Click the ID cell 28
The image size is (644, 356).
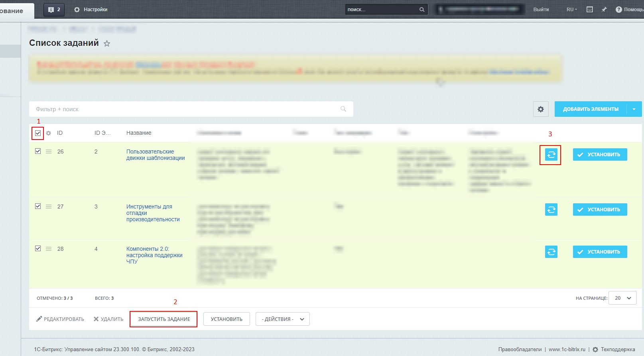pyautogui.click(x=61, y=249)
